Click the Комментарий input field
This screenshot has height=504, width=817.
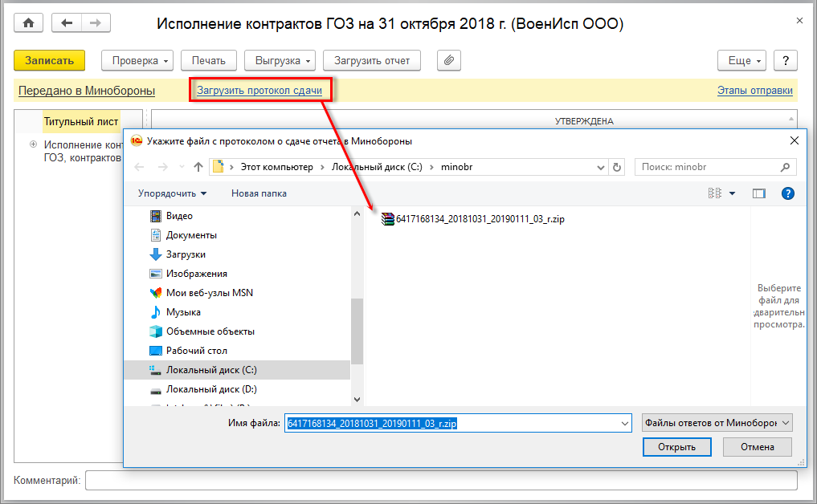pos(441,480)
